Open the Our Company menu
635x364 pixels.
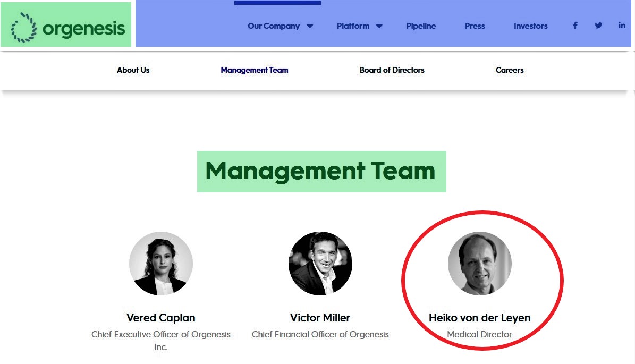pyautogui.click(x=274, y=26)
